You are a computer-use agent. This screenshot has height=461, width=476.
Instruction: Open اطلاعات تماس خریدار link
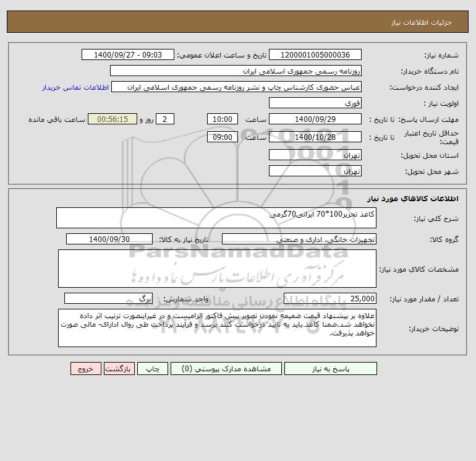point(75,87)
